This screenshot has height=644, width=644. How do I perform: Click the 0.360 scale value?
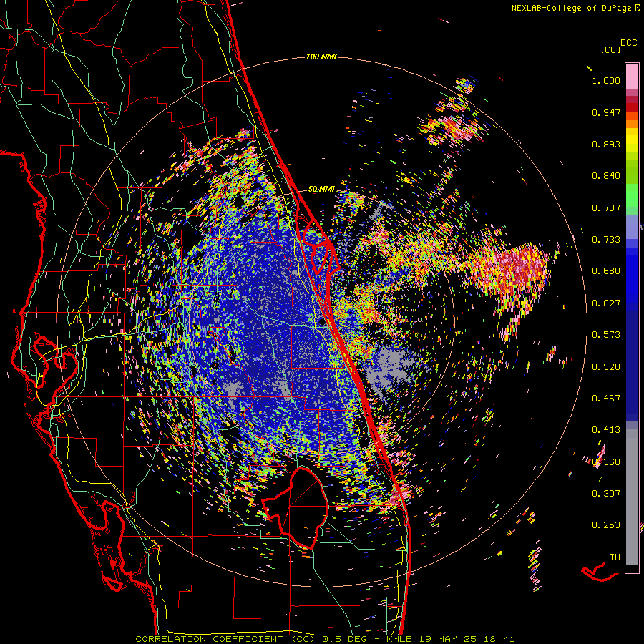(x=606, y=462)
